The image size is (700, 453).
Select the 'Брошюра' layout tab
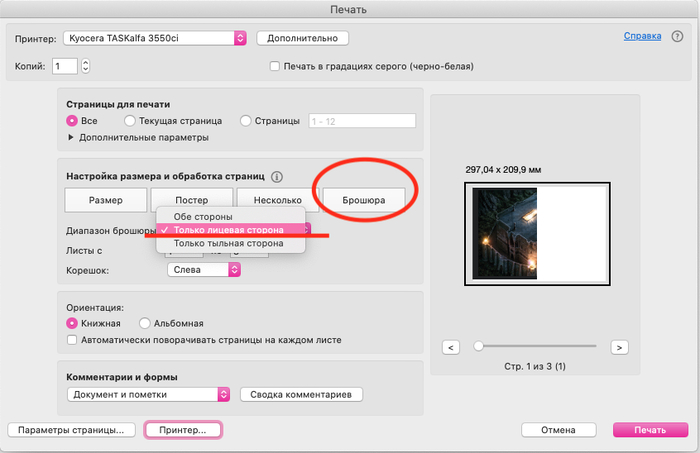coord(364,200)
